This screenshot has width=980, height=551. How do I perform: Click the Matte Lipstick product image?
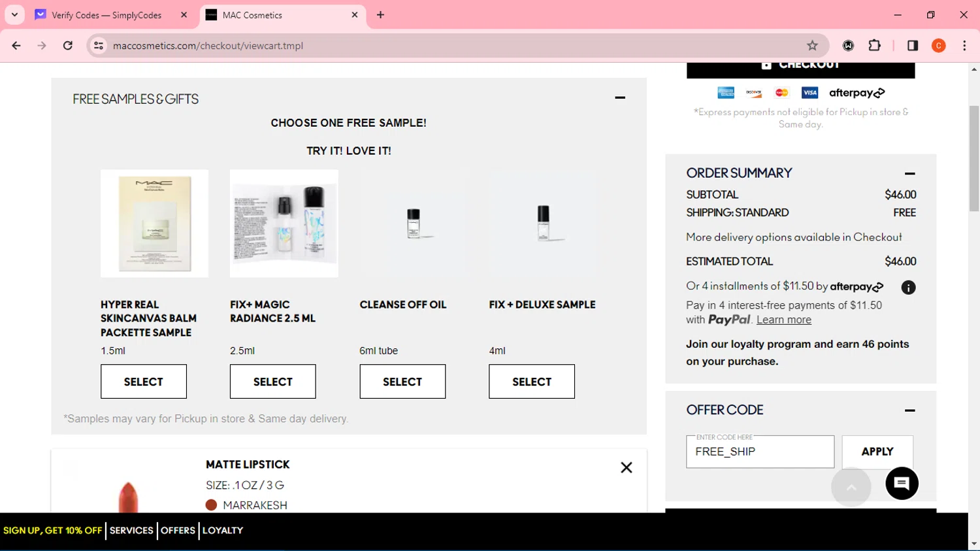pos(128,495)
